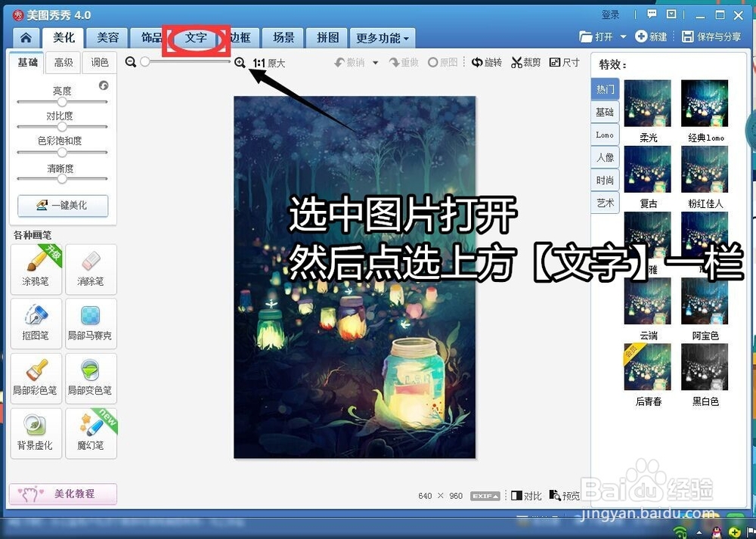
Task: Toggle the 对比 compare view
Action: click(526, 496)
